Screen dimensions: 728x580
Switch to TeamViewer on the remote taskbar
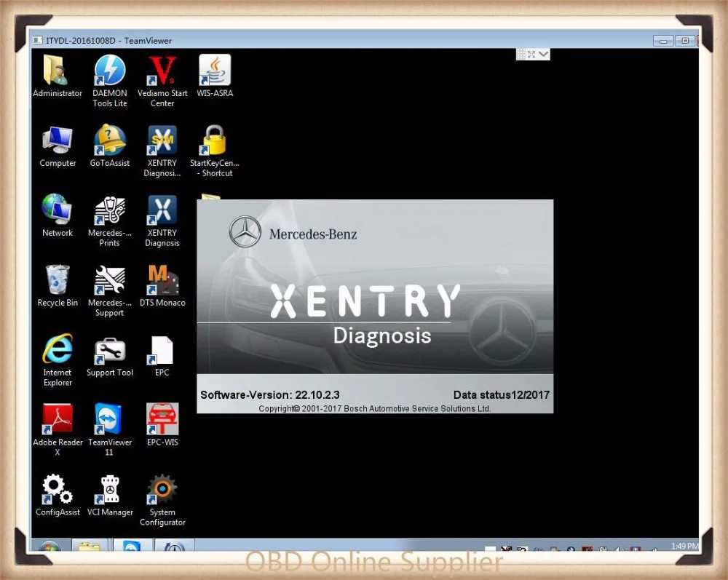click(132, 546)
